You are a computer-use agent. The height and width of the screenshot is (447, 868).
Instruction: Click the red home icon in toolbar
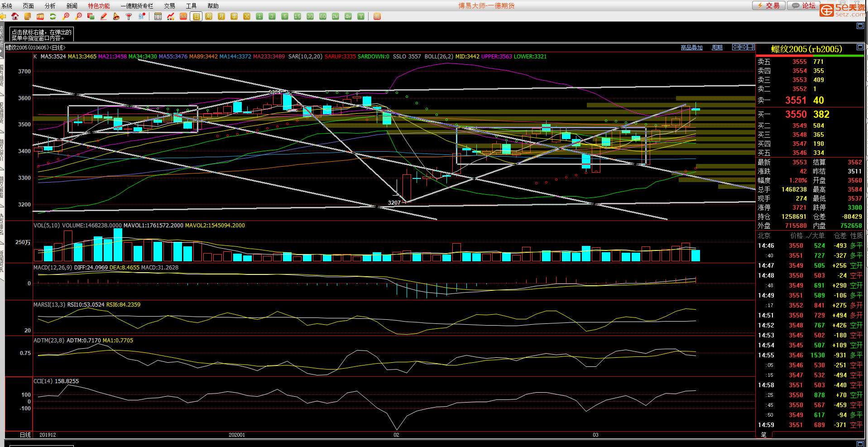coord(15,16)
